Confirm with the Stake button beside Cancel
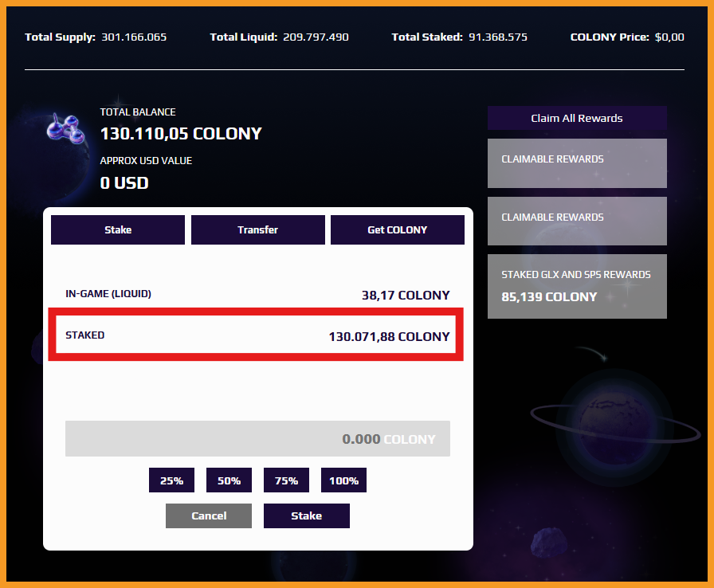This screenshot has height=588, width=714. [x=307, y=515]
